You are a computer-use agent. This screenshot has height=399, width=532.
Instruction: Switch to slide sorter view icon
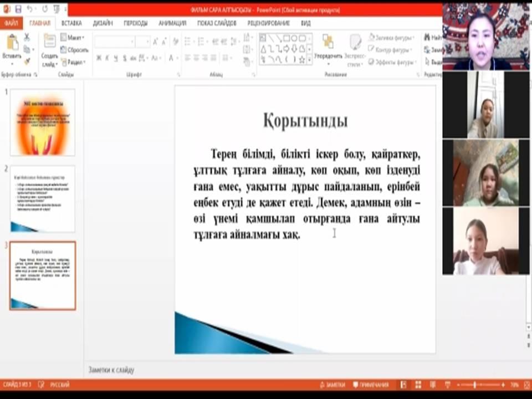pos(418,385)
